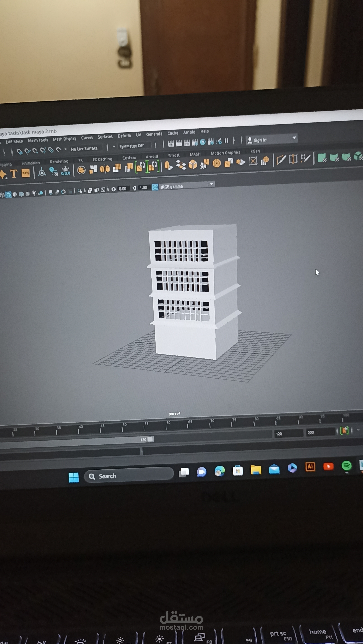Open the Mesh Tools menu
This screenshot has width=363, height=644.
point(38,140)
